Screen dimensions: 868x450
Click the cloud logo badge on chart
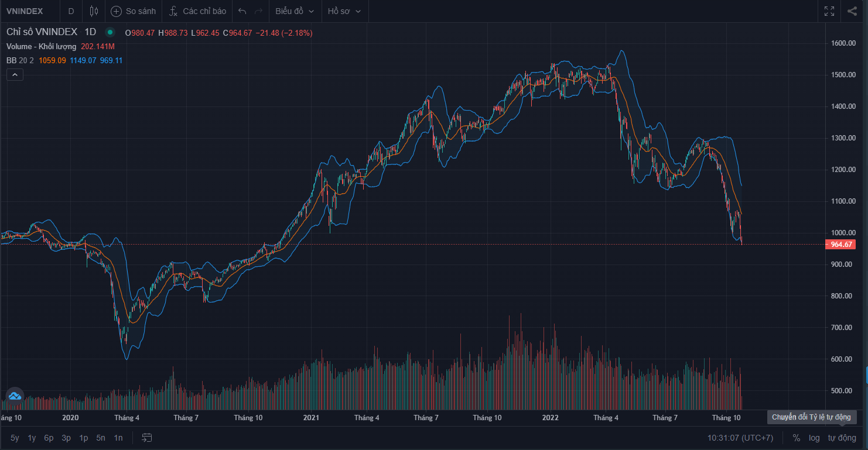coord(15,397)
